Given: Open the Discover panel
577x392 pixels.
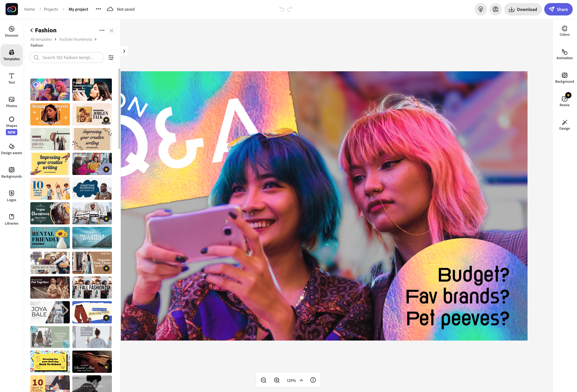Looking at the screenshot, I should pos(11,32).
